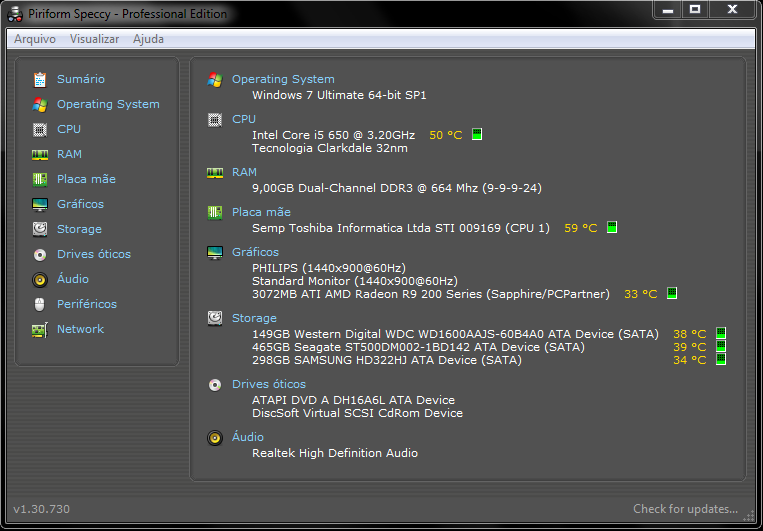Click the Network card icon in sidebar

tap(40, 330)
